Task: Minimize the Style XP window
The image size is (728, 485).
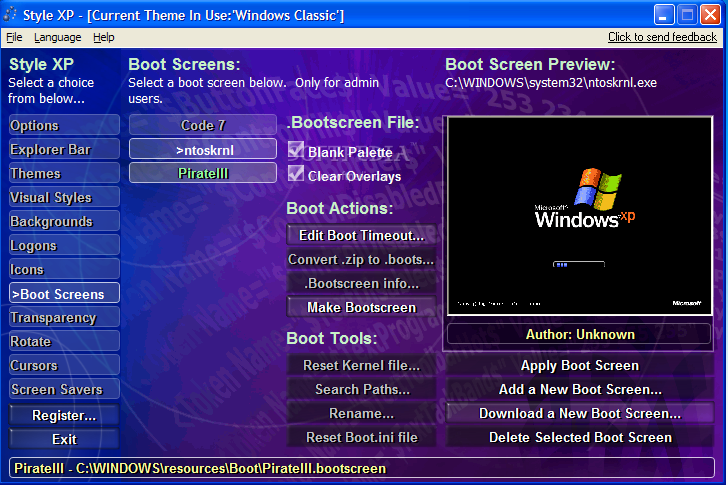Action: (x=664, y=15)
